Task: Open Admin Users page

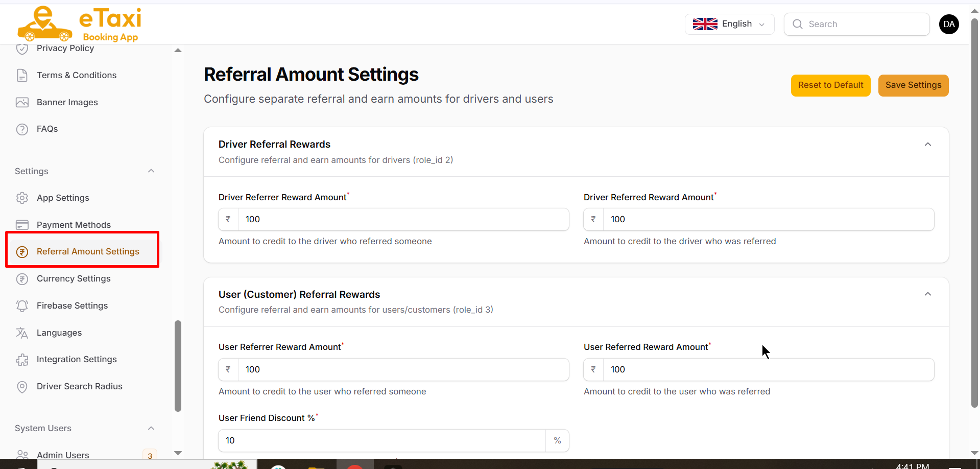Action: click(x=63, y=455)
